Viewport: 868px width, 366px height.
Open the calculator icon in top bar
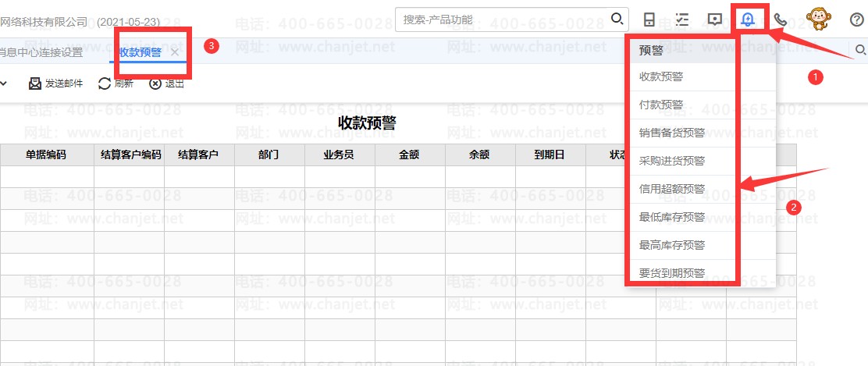coord(649,20)
